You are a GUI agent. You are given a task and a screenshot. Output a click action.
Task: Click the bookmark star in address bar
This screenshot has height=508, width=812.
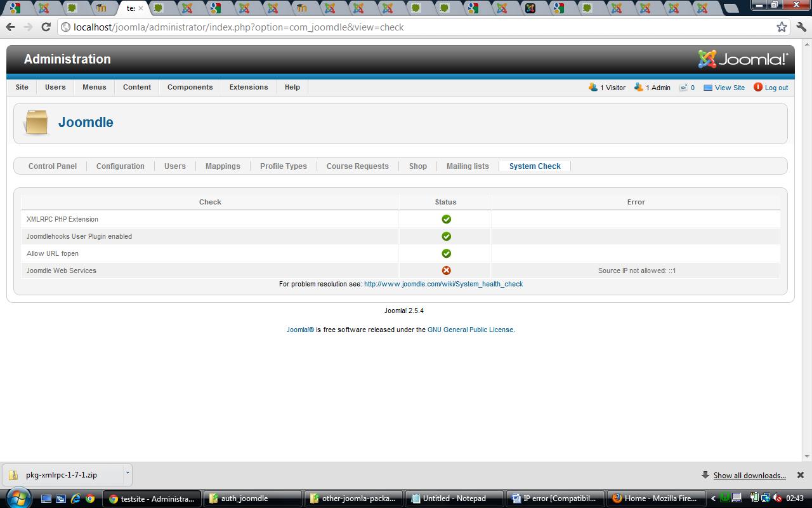[x=782, y=27]
